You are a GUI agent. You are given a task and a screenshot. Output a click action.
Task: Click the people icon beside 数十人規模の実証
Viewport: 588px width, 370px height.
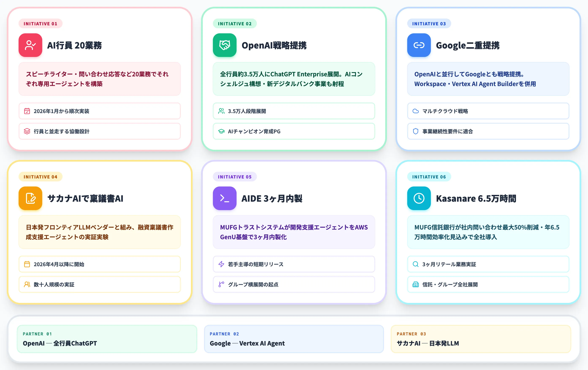[x=27, y=284]
